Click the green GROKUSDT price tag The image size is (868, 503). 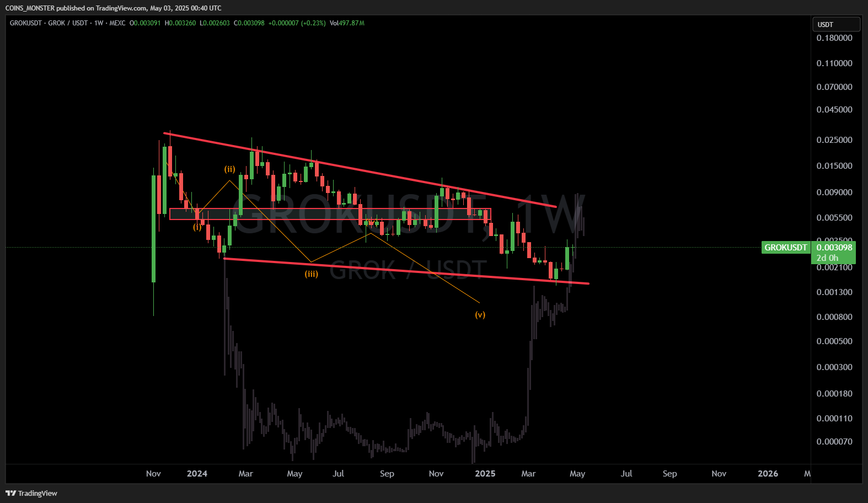(x=785, y=247)
